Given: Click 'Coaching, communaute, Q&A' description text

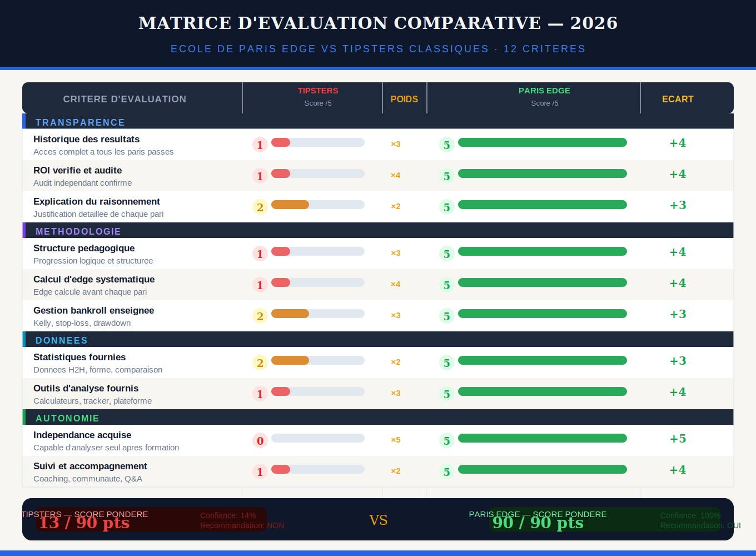Looking at the screenshot, I should pyautogui.click(x=88, y=479).
